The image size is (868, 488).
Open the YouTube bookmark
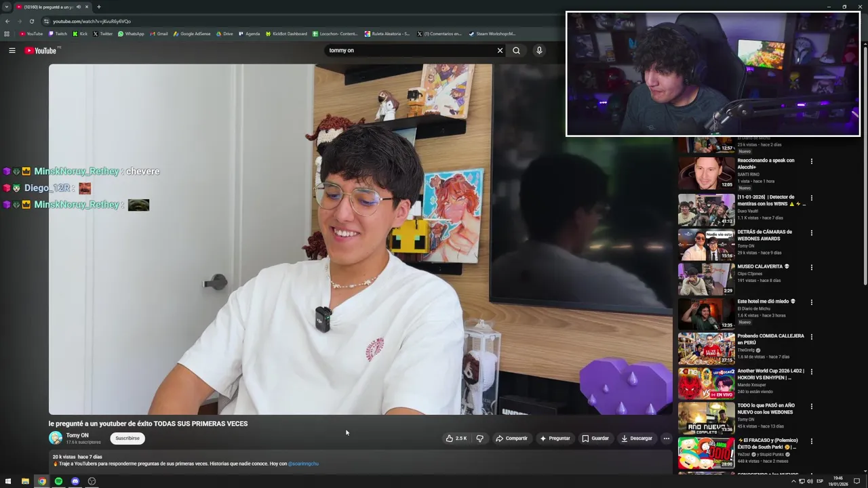(x=31, y=34)
